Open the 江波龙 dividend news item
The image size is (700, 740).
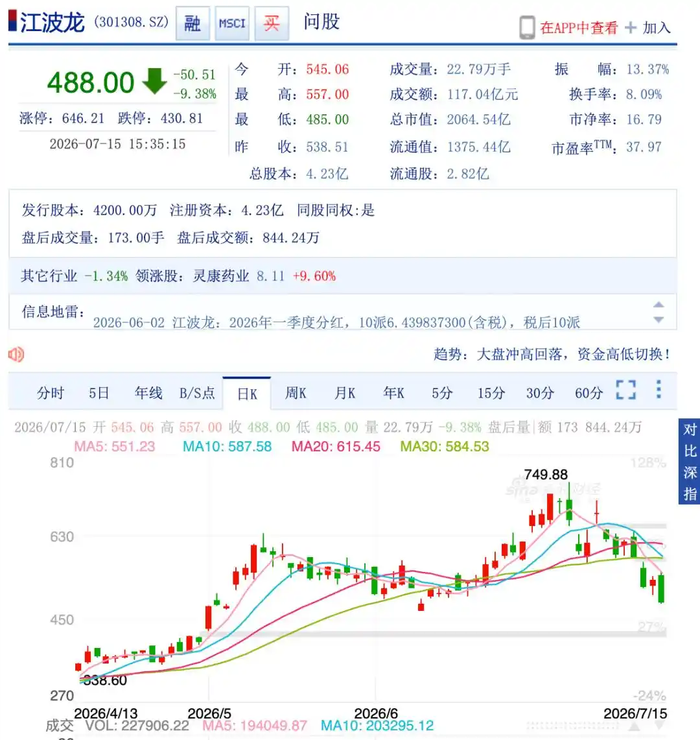[336, 323]
